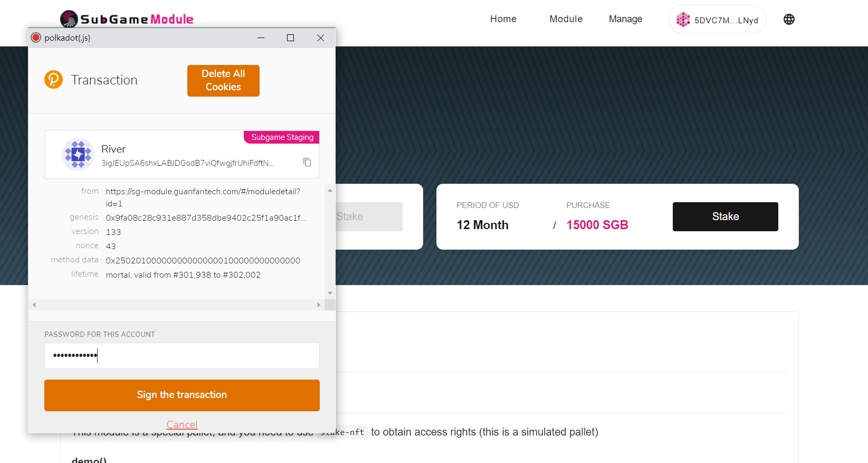Click the from URL sg-module.guanfantech.com

[x=203, y=197]
